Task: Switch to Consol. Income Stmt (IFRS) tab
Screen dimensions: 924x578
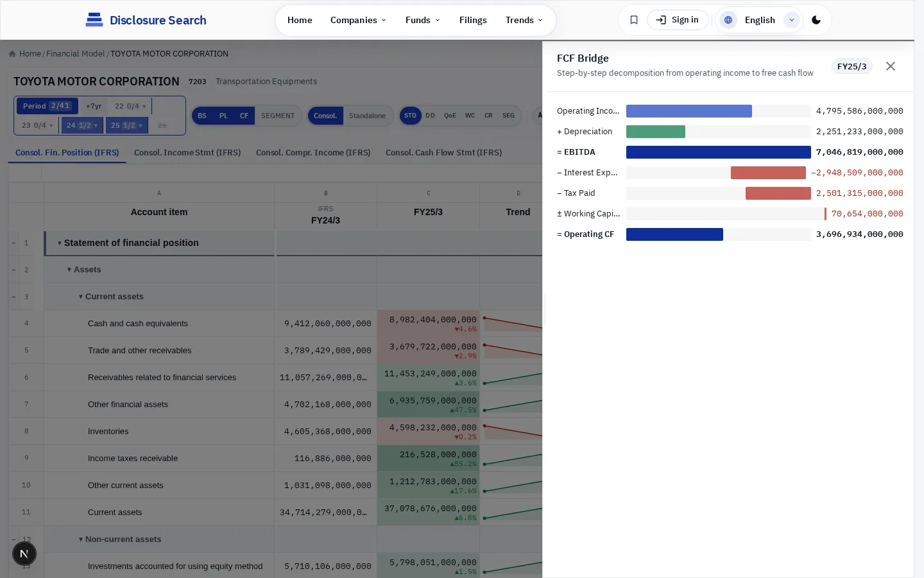Action: (x=187, y=152)
